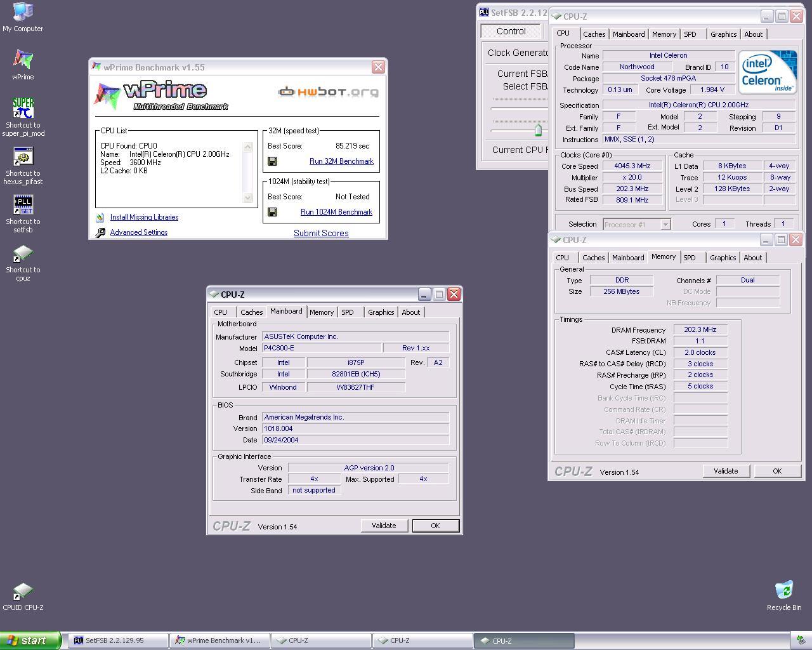Click CAS# Latency value 2.0 clocks
The width and height of the screenshot is (812, 650).
700,352
